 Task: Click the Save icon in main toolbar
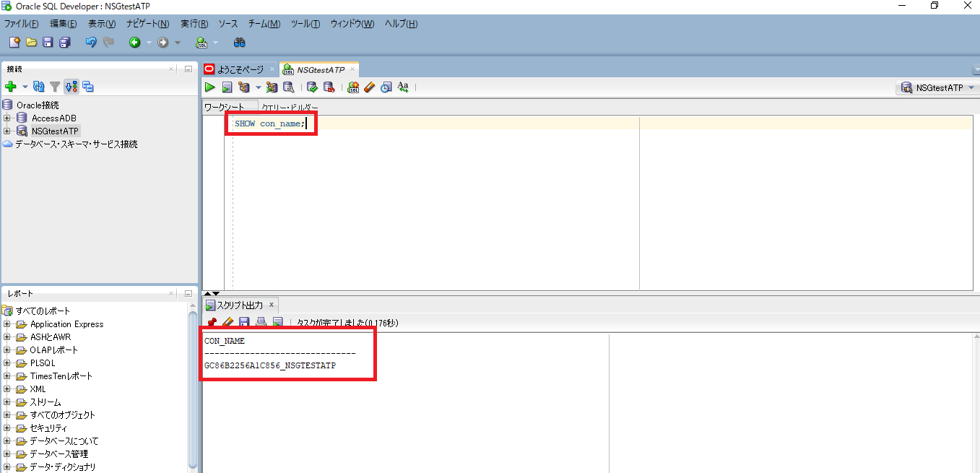click(48, 43)
